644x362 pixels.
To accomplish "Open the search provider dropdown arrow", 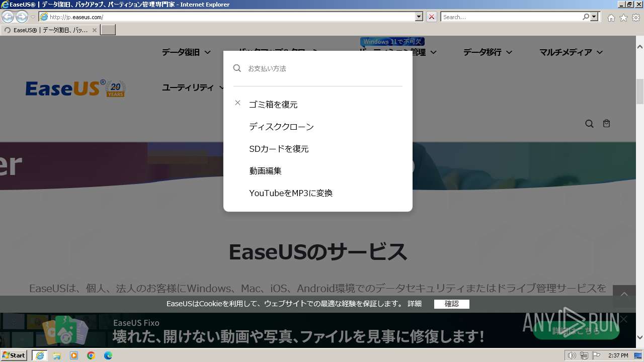I will (x=594, y=17).
